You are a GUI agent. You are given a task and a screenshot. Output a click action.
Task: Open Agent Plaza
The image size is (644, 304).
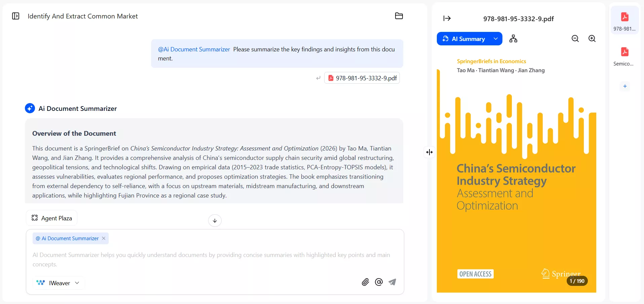tap(52, 218)
